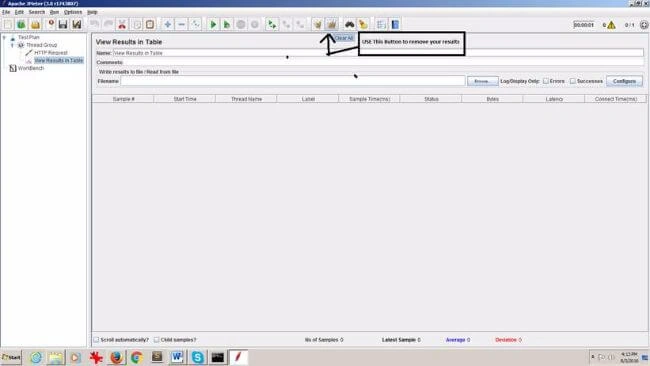Click the Label column header
Screen dimensions: 650x366
point(308,99)
